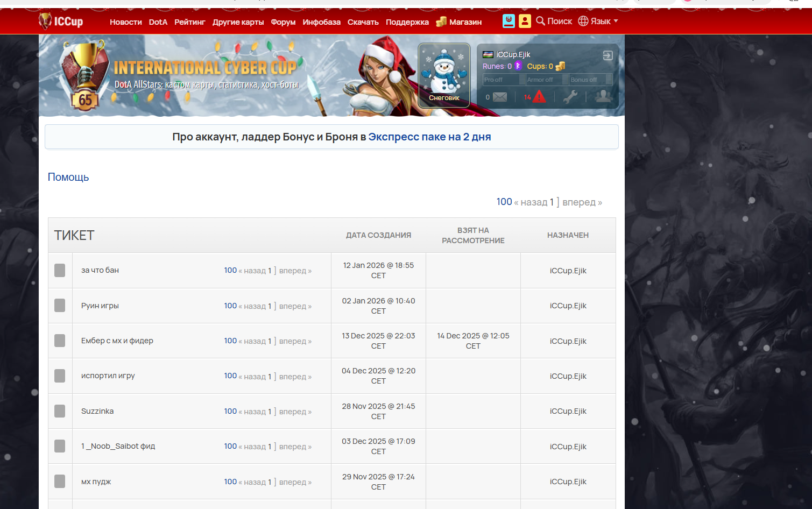Mark the square box beside 'за что бан'

click(x=60, y=270)
